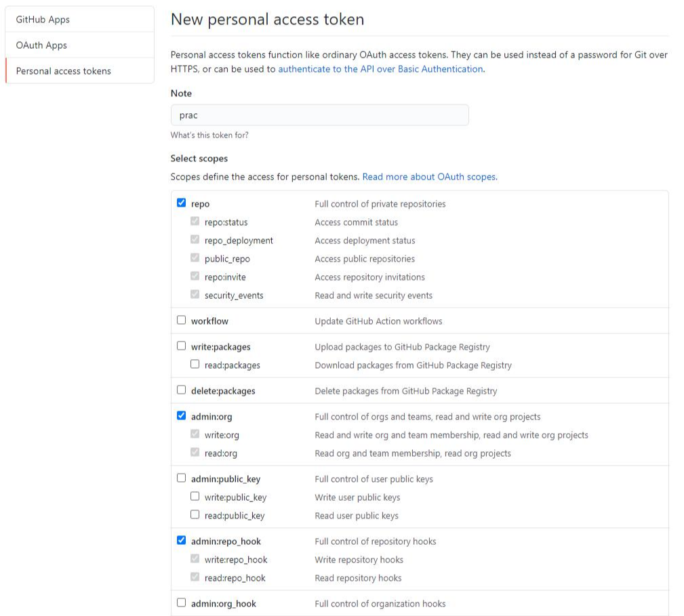This screenshot has width=684, height=616.
Task: Click the greyed write:repo_hook checkbox
Action: tap(195, 558)
